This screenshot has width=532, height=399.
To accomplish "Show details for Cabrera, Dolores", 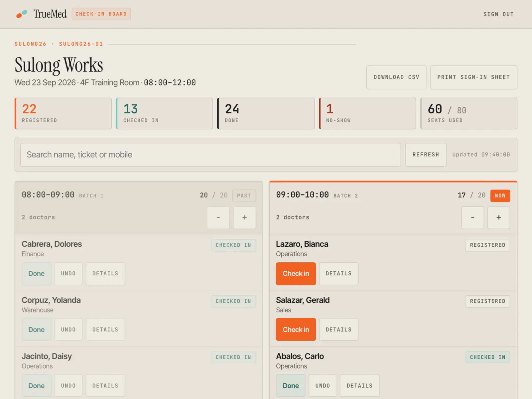I will pos(105,274).
